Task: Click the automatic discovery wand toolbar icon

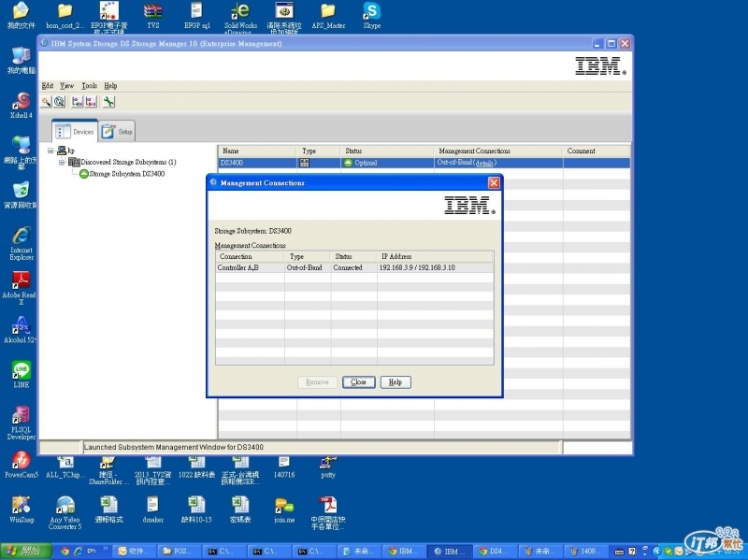Action: 46,102
